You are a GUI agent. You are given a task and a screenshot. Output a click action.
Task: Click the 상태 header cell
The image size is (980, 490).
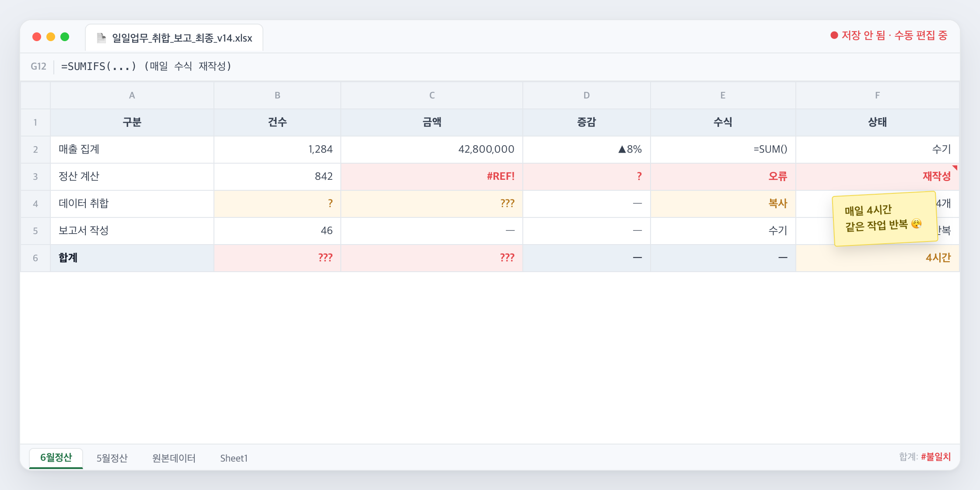point(877,122)
